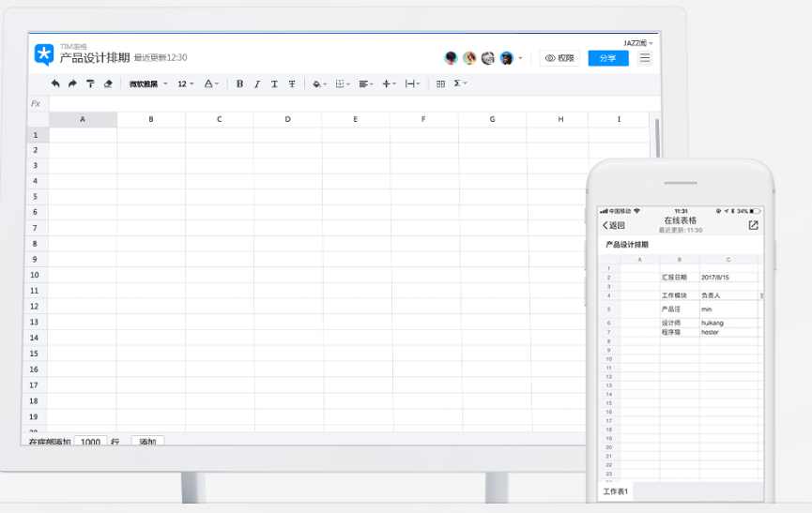The width and height of the screenshot is (812, 513).
Task: Open the fill color bucket picker
Action: click(x=319, y=83)
